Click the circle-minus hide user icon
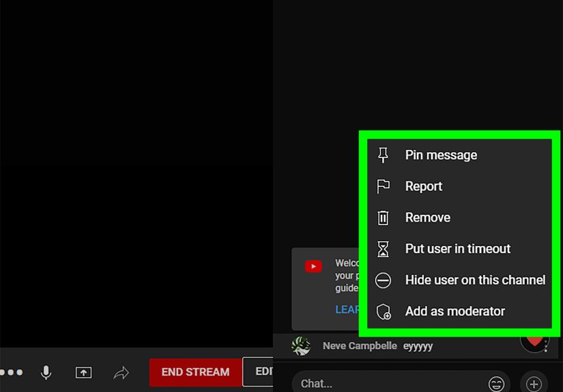Screen dimensions: 563x392 (x=383, y=280)
